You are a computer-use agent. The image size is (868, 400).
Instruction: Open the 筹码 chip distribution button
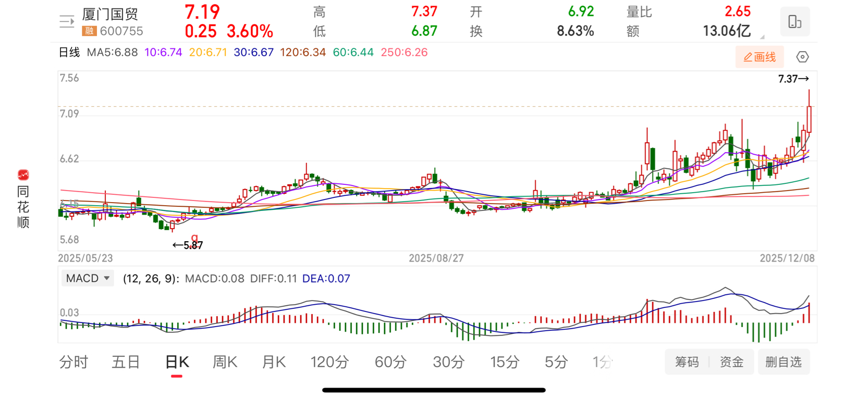687,362
